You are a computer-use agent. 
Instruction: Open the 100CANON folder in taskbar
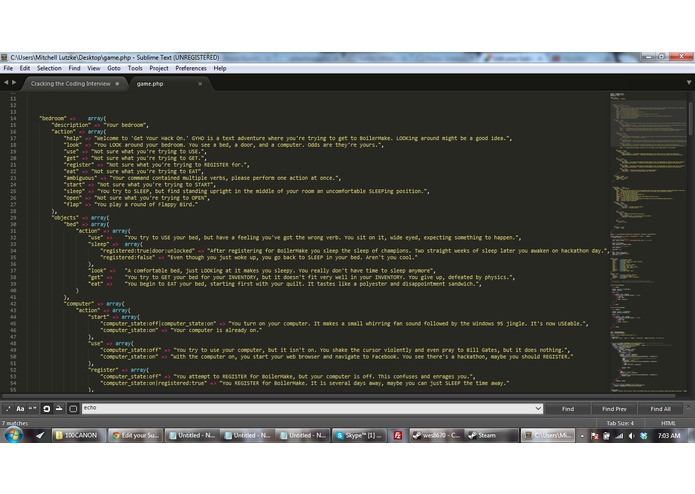click(79, 436)
